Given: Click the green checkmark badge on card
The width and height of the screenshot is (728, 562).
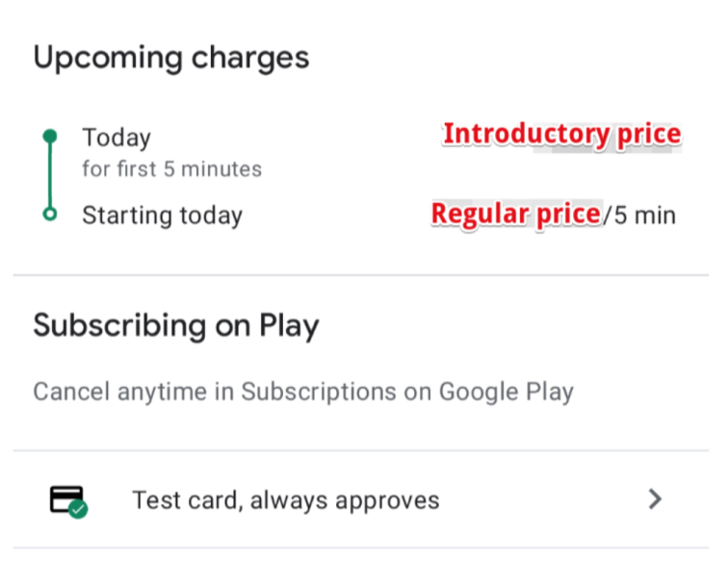Looking at the screenshot, I should pos(78,509).
